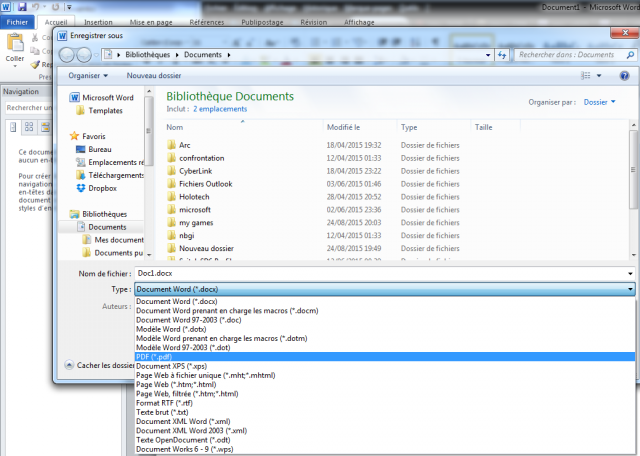This screenshot has width=640, height=456.
Task: Click the CyberLink folder
Action: pyautogui.click(x=189, y=171)
